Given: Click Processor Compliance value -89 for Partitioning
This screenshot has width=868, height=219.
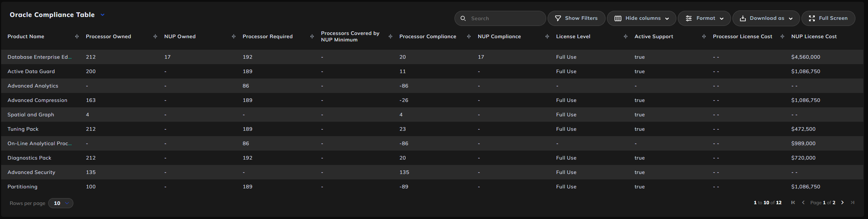Looking at the screenshot, I should click(x=404, y=187).
